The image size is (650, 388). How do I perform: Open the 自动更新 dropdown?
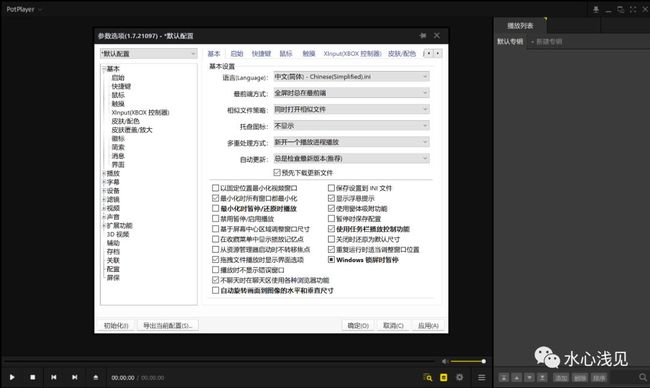(351, 158)
